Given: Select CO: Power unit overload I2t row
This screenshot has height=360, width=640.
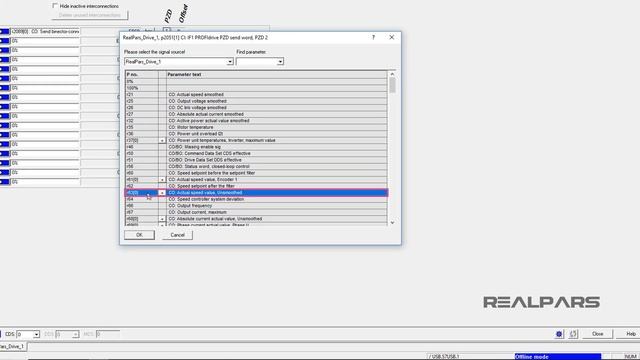Looking at the screenshot, I should click(256, 134).
